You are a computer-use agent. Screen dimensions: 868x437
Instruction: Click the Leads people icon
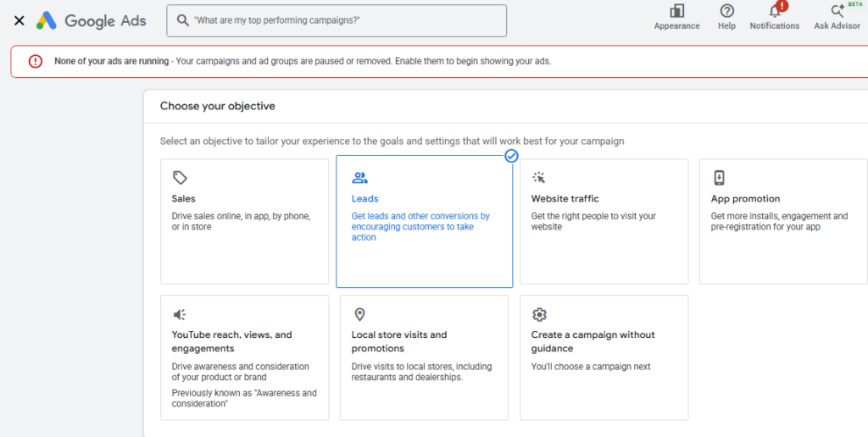(x=359, y=178)
